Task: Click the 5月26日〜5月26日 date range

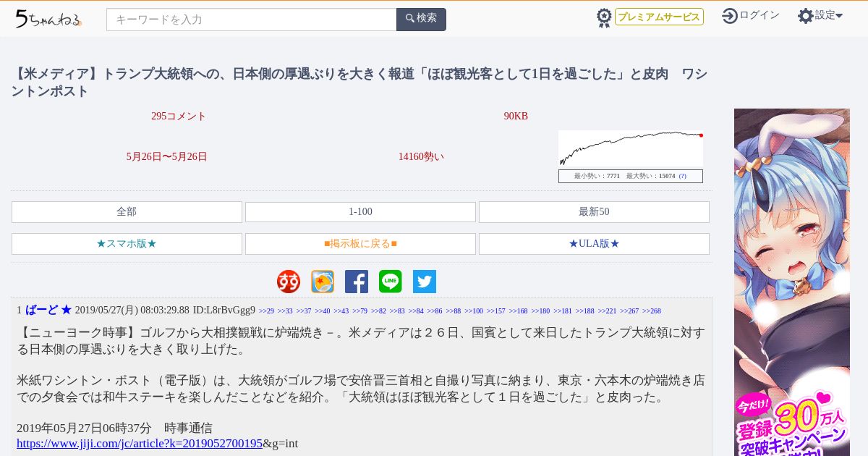Action: 167,156
